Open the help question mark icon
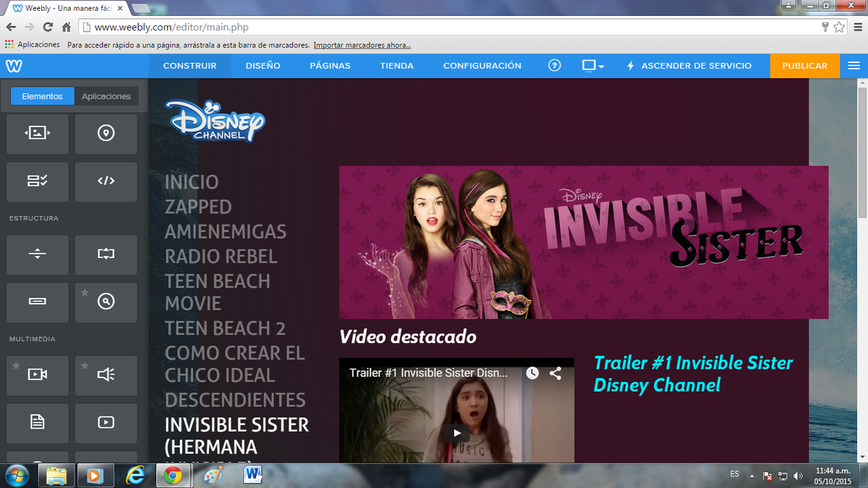868x488 pixels. tap(555, 66)
